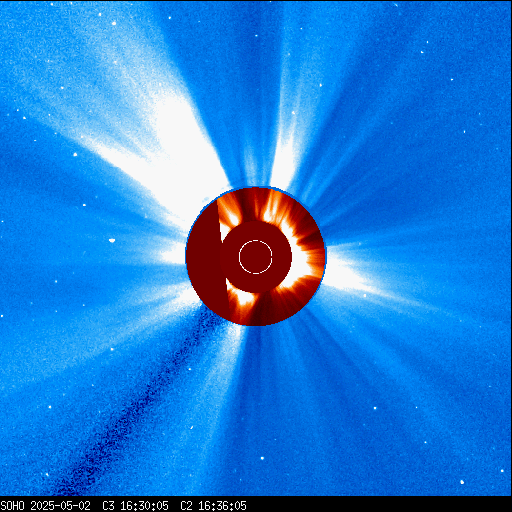Screen dimensions: 512x512
Task: Click the dark red inner occulting disk
Action: 256,257
